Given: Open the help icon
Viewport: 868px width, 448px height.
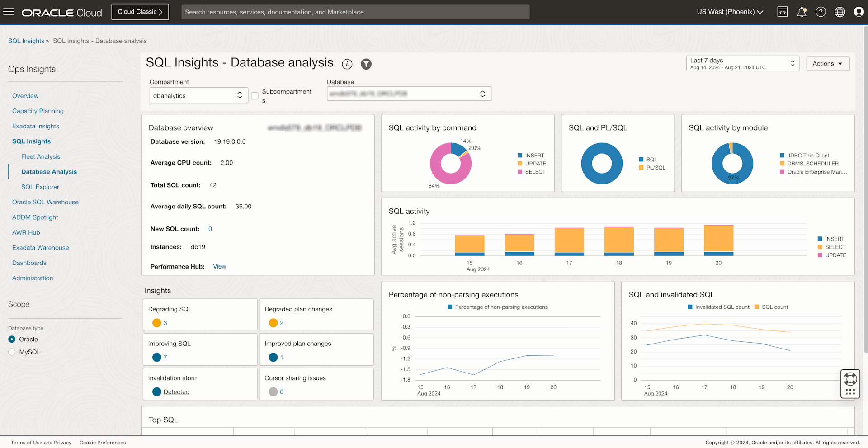Looking at the screenshot, I should pyautogui.click(x=821, y=12).
